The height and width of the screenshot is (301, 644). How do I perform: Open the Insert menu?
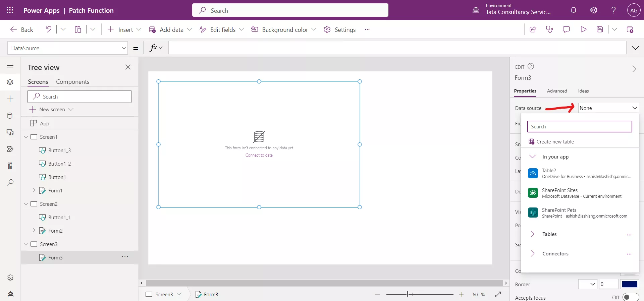[124, 29]
